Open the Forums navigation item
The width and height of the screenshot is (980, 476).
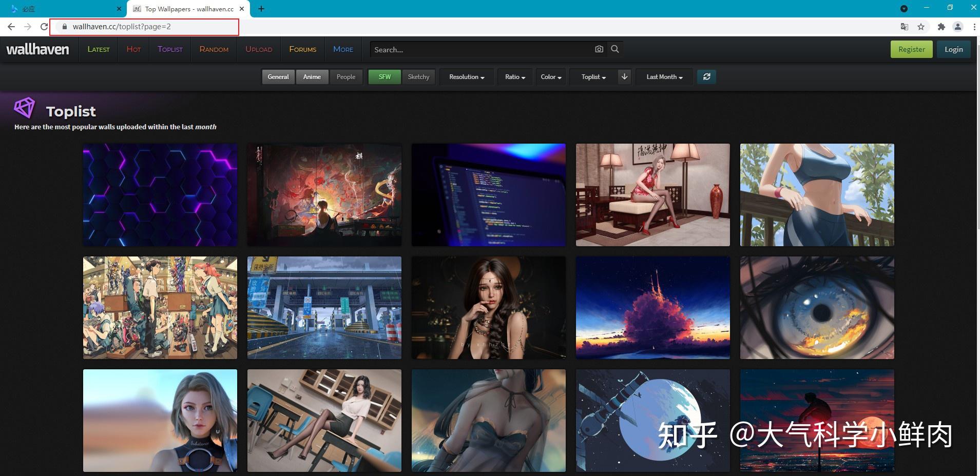tap(303, 49)
